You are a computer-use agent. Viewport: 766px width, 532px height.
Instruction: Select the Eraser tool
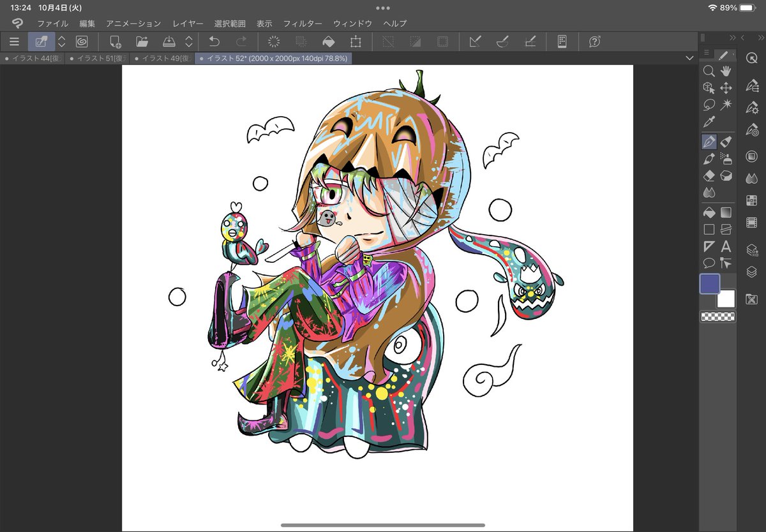[709, 175]
